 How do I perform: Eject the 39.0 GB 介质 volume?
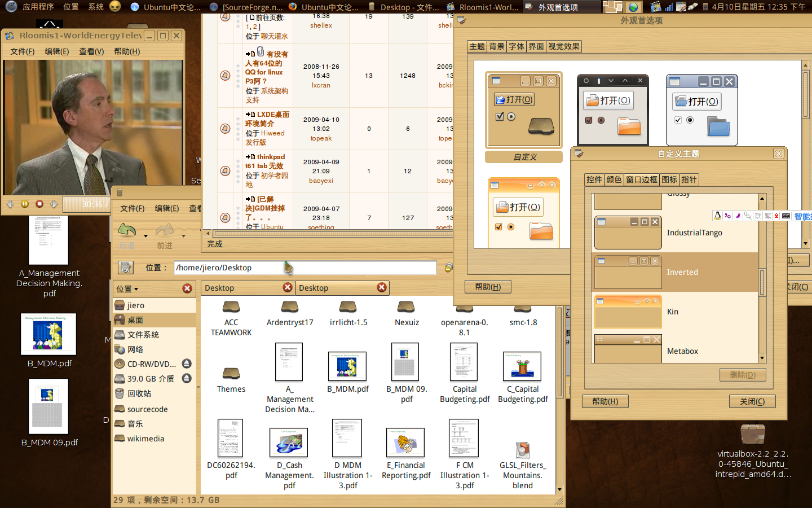[187, 378]
